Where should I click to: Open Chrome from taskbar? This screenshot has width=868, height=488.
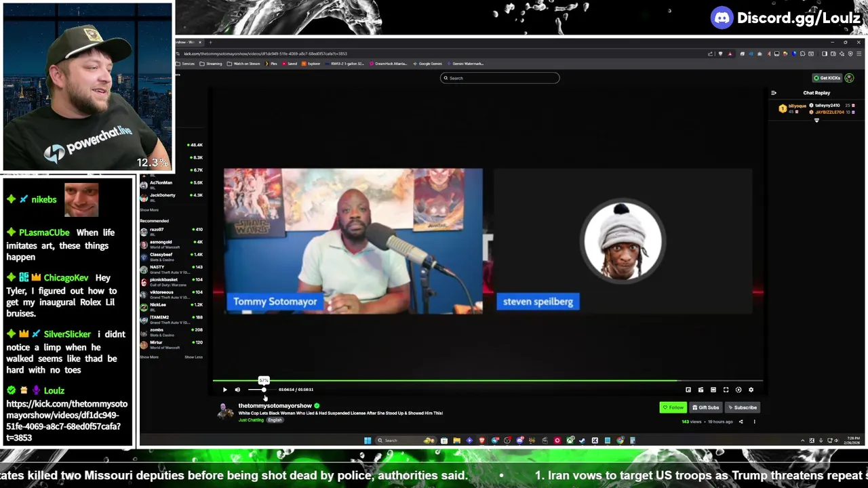(x=620, y=441)
